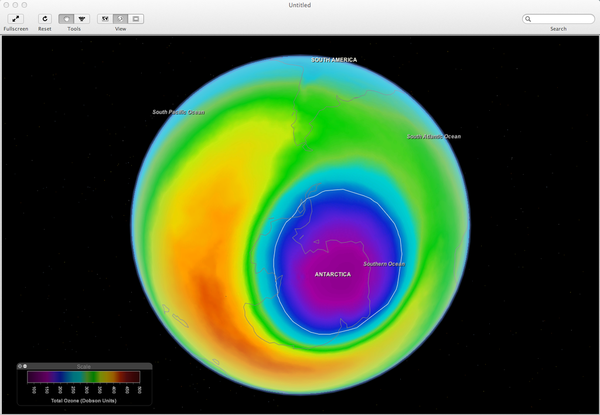Click the Reset view icon
The height and width of the screenshot is (415, 600).
[45, 19]
